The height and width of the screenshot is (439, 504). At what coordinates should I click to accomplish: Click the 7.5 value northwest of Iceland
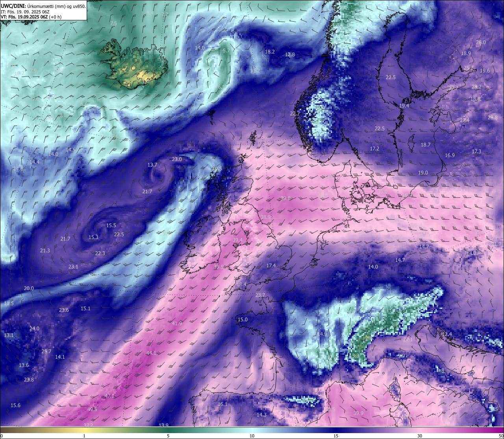click(x=113, y=24)
